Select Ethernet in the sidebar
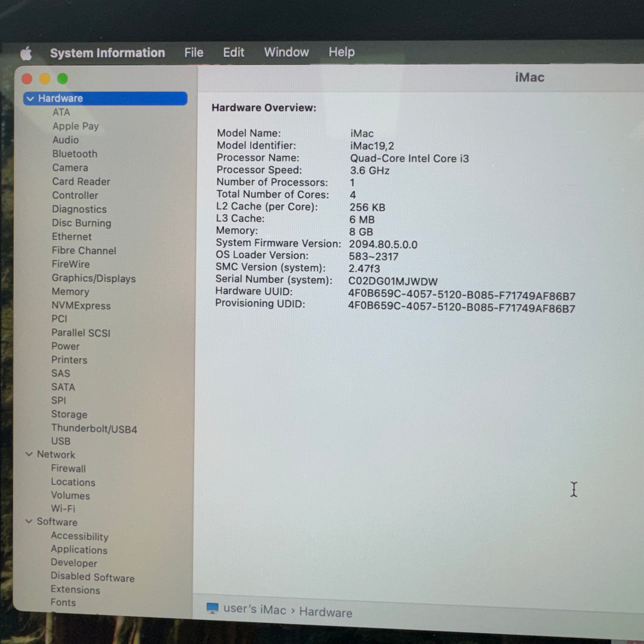The height and width of the screenshot is (644, 644). [x=71, y=237]
